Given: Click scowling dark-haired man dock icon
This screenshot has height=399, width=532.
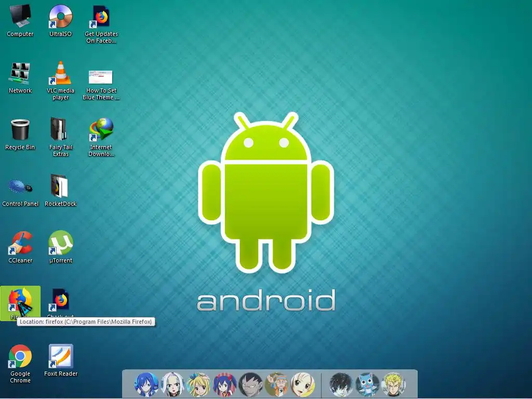Looking at the screenshot, I should click(x=251, y=385).
